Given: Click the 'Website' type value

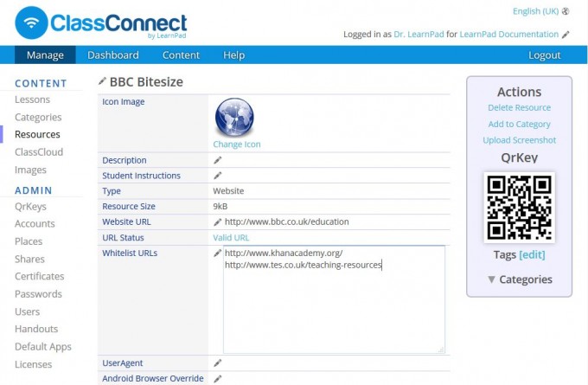Looking at the screenshot, I should tap(228, 191).
